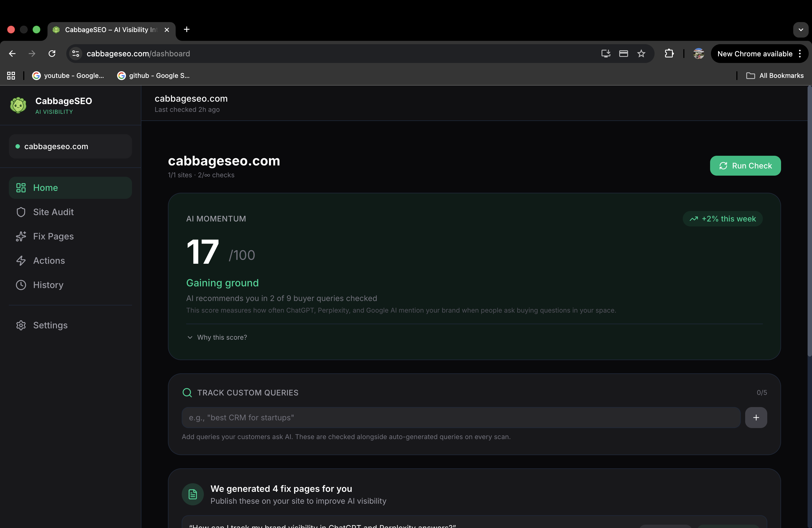Bookmark the page with the star icon
Image resolution: width=812 pixels, height=528 pixels.
click(x=641, y=54)
